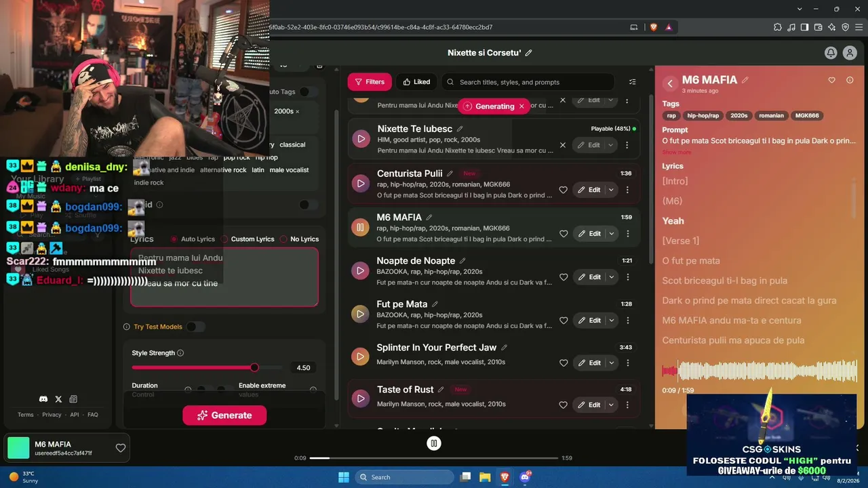The height and width of the screenshot is (488, 868).
Task: Seek in the M6 MAFIA waveform
Action: point(759,371)
